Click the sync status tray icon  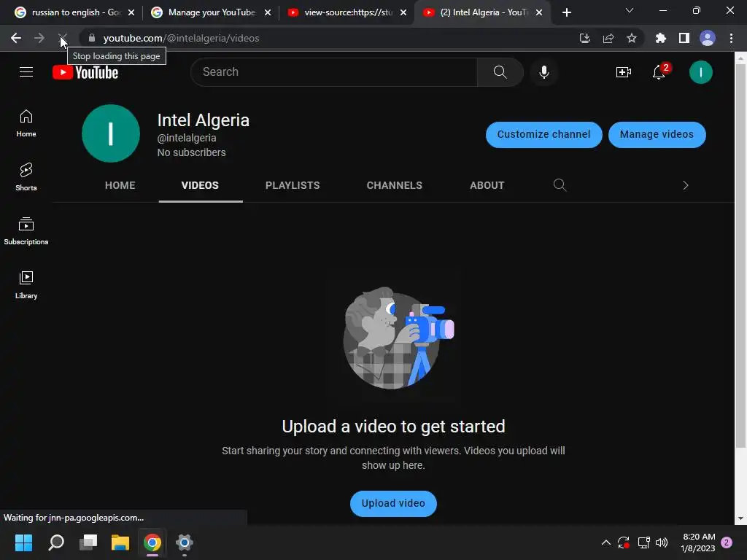point(624,542)
